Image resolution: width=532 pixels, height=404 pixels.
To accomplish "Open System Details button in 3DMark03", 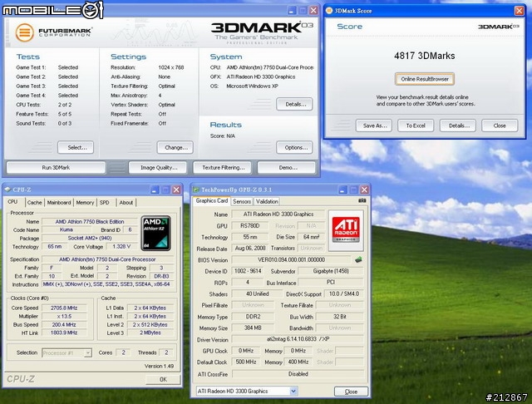I will click(294, 104).
